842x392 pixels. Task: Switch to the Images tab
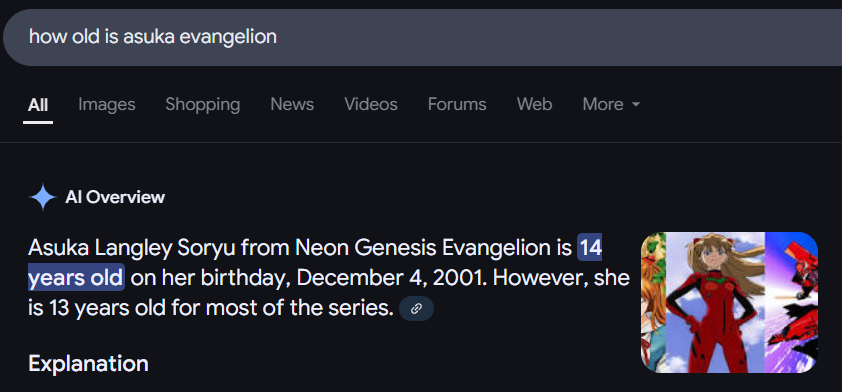(x=107, y=104)
